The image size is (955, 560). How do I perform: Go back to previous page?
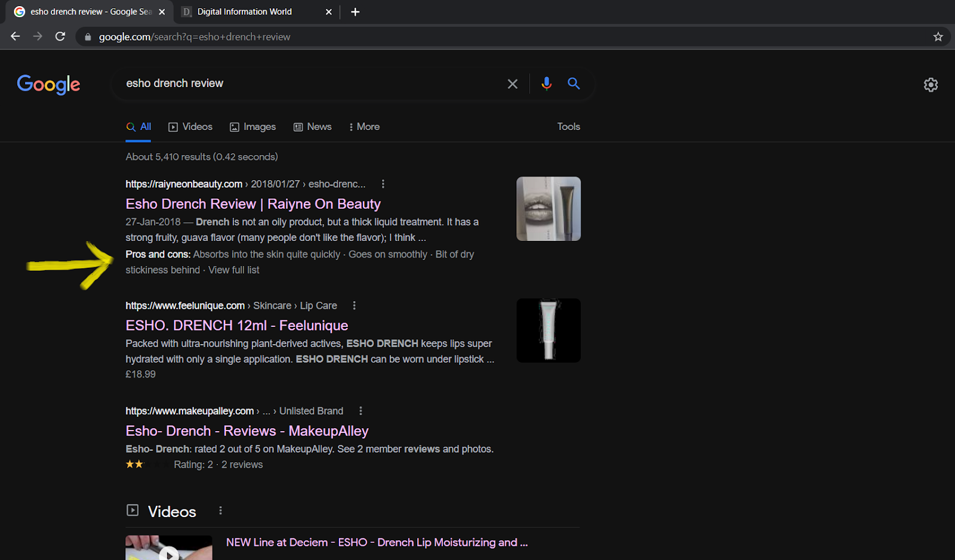(16, 36)
